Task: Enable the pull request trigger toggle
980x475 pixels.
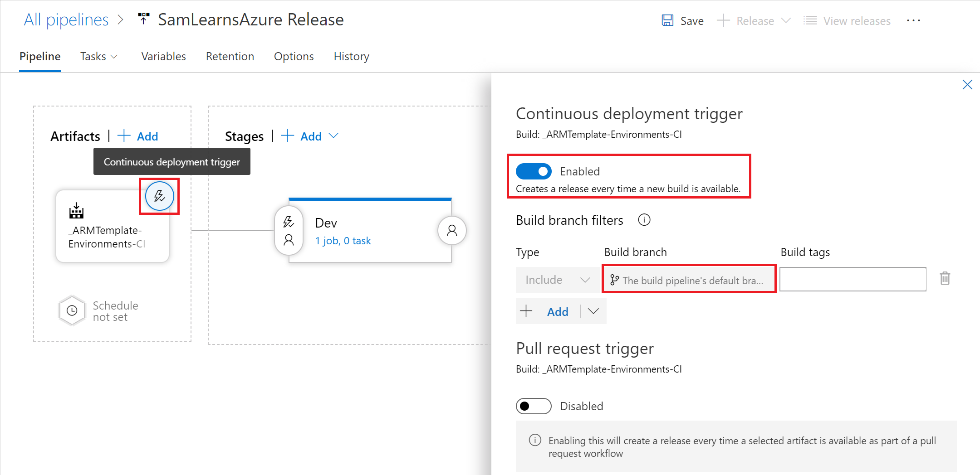Action: [534, 406]
